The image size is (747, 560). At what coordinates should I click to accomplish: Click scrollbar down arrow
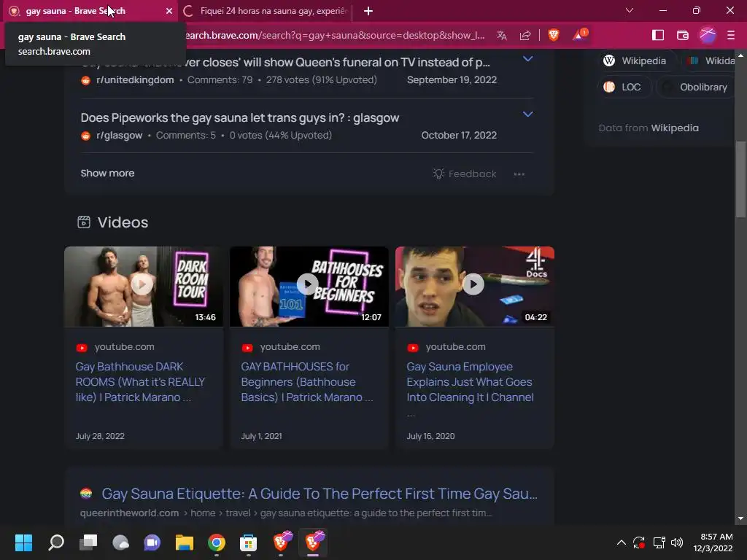click(x=740, y=518)
